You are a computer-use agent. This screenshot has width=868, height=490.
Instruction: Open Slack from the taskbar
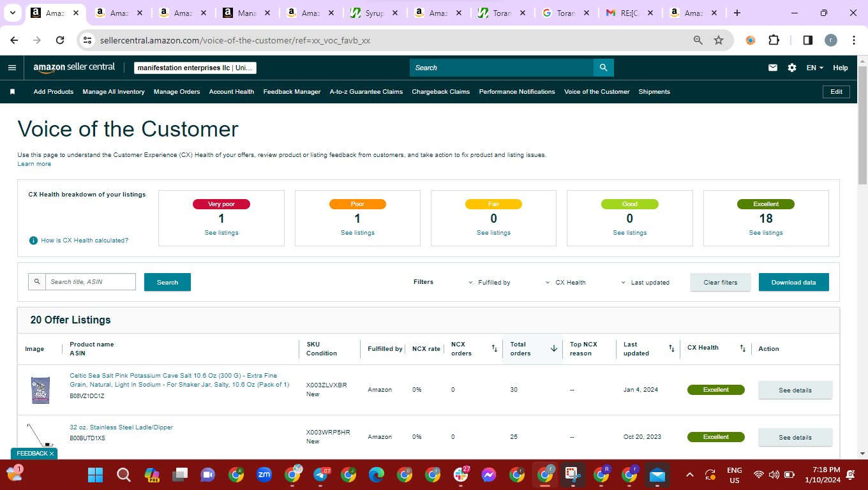[461, 475]
